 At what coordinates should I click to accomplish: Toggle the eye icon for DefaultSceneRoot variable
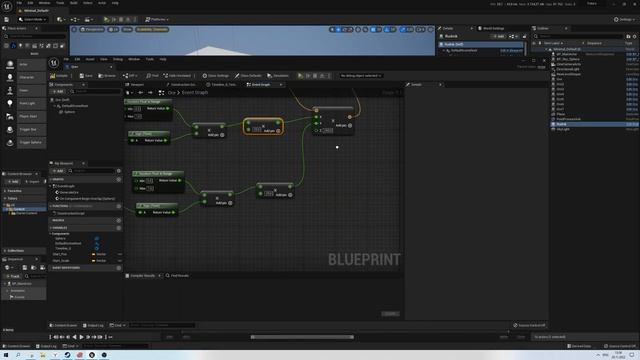97,243
